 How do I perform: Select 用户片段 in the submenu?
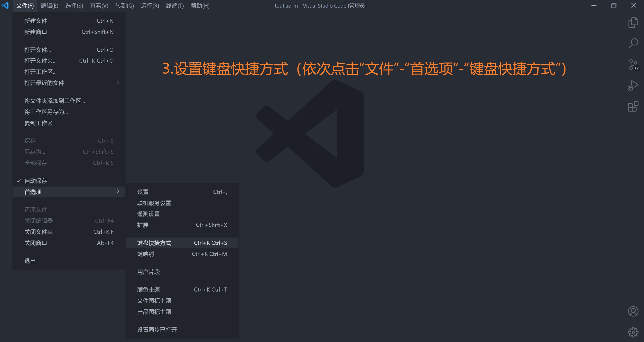148,272
